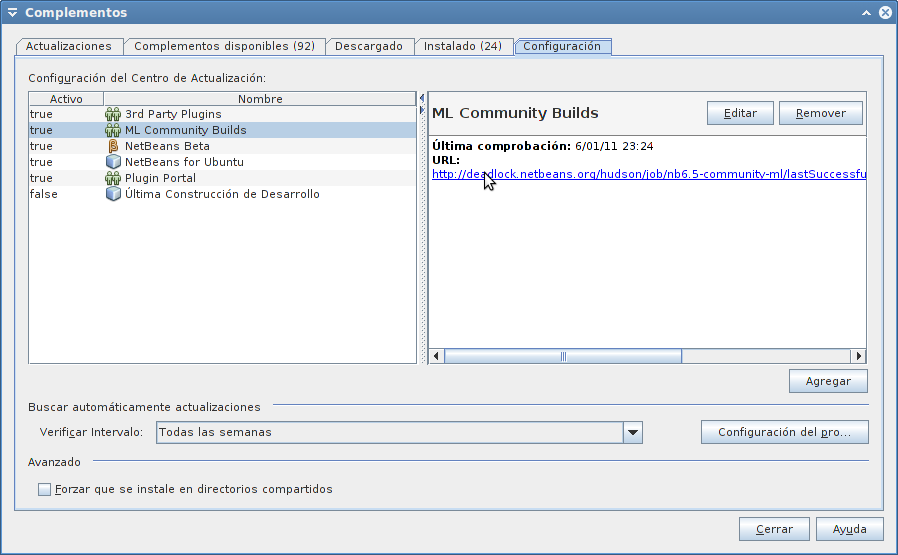898x555 pixels.
Task: Collapse the split pane with the left arrow
Action: (x=422, y=98)
